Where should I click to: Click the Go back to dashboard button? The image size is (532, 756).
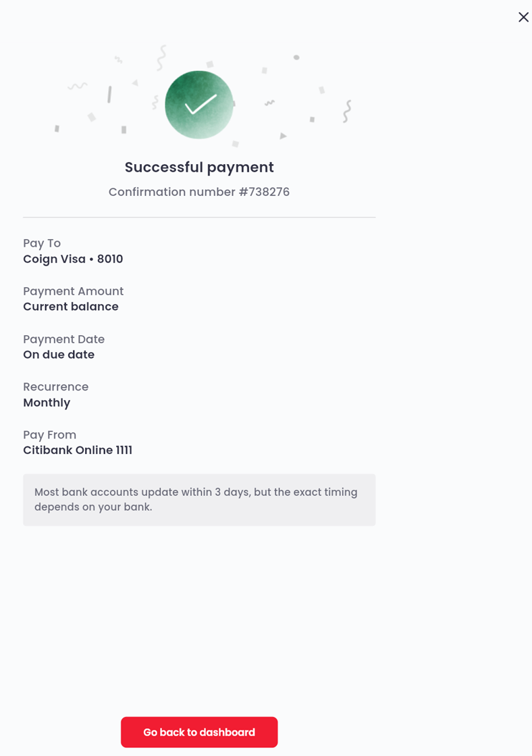click(x=198, y=732)
